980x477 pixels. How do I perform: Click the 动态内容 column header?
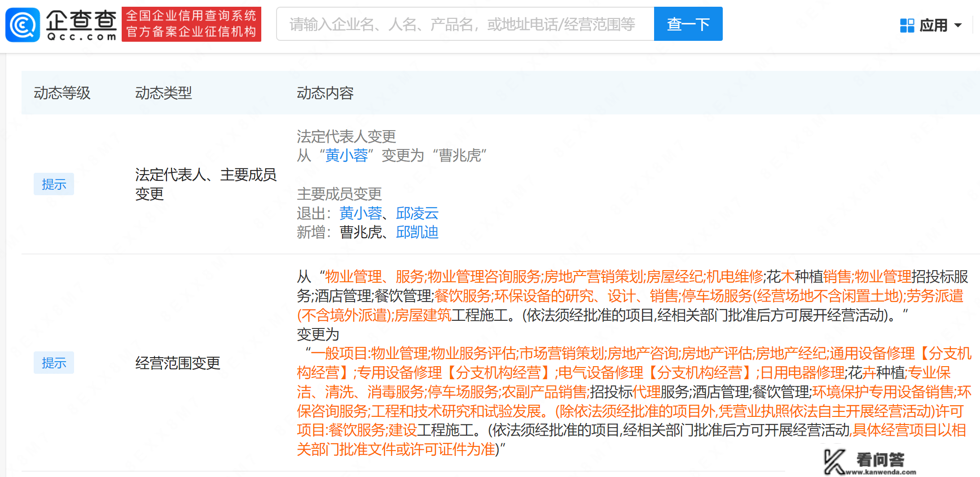pyautogui.click(x=325, y=93)
